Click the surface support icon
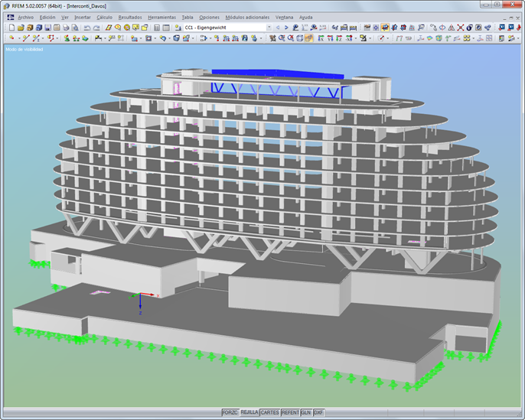Screen dimensions: 525x420 [85, 38]
